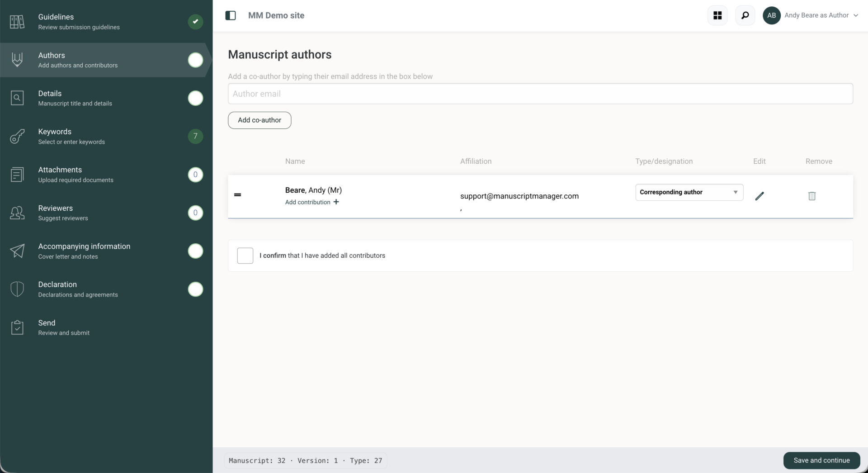This screenshot has width=868, height=473.
Task: Click the Accompanying information paper plane icon
Action: [17, 251]
